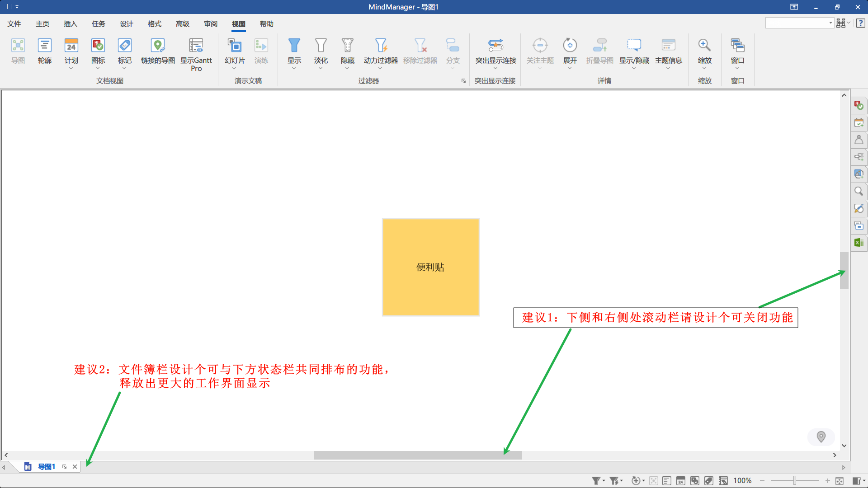Open the Power Filter (动力过滤器) dropdown
868x488 pixels.
click(x=380, y=68)
